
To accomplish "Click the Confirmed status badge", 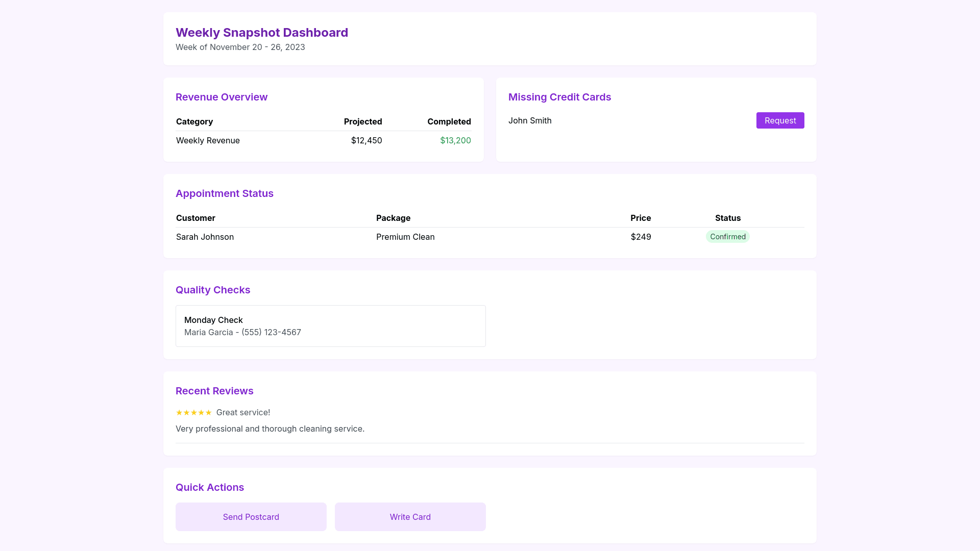I will 727,237.
